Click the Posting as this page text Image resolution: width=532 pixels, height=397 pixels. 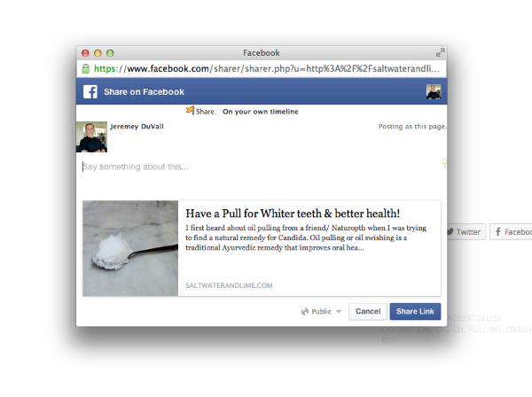412,127
